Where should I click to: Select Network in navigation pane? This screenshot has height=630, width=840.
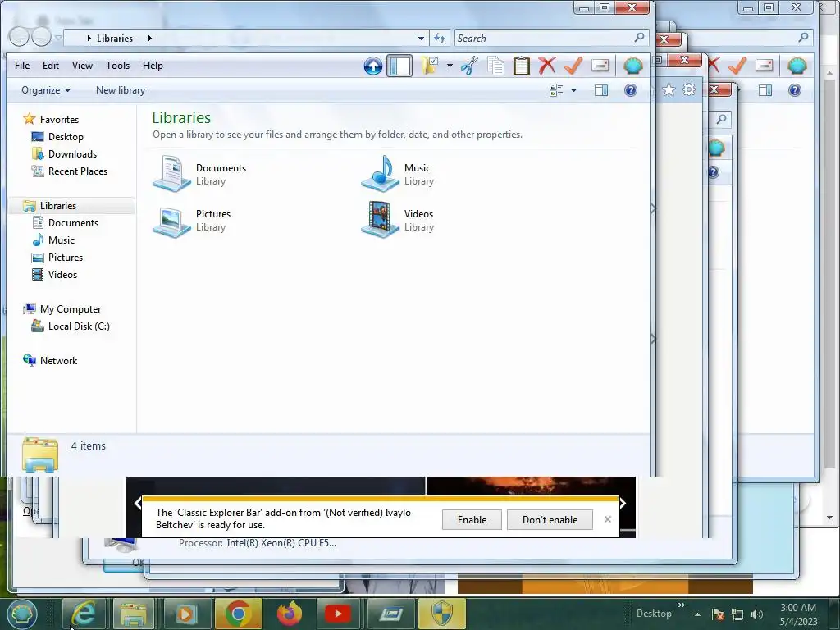coord(58,361)
